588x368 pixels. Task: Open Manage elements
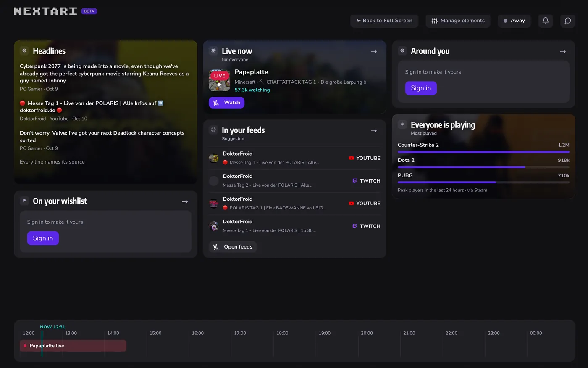coord(458,21)
